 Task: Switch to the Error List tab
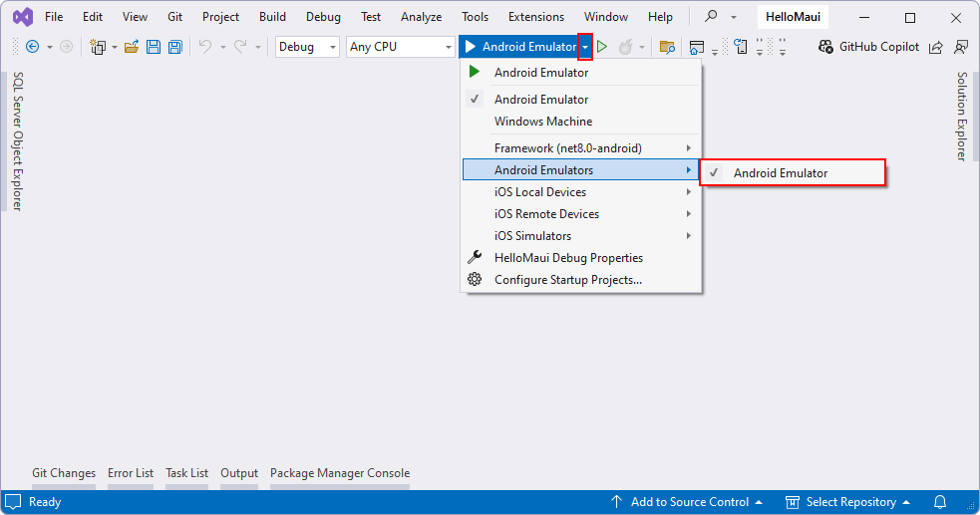(130, 473)
